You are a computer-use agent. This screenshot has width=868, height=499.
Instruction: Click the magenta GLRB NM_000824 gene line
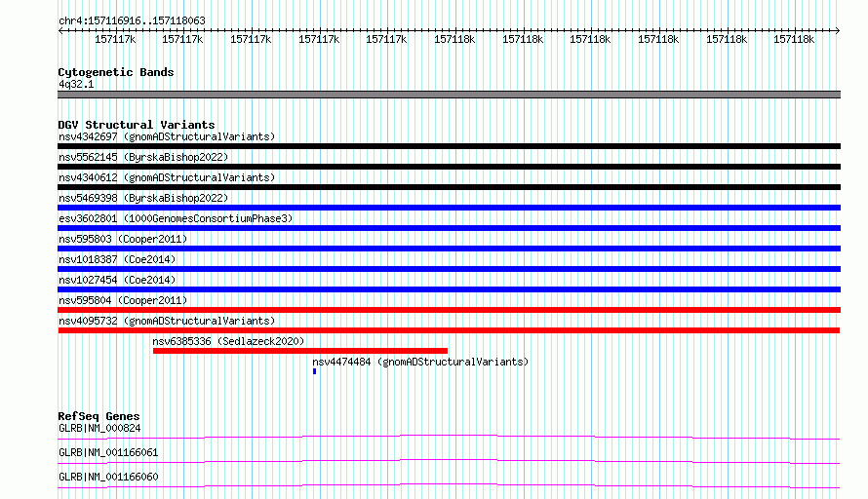pyautogui.click(x=449, y=437)
